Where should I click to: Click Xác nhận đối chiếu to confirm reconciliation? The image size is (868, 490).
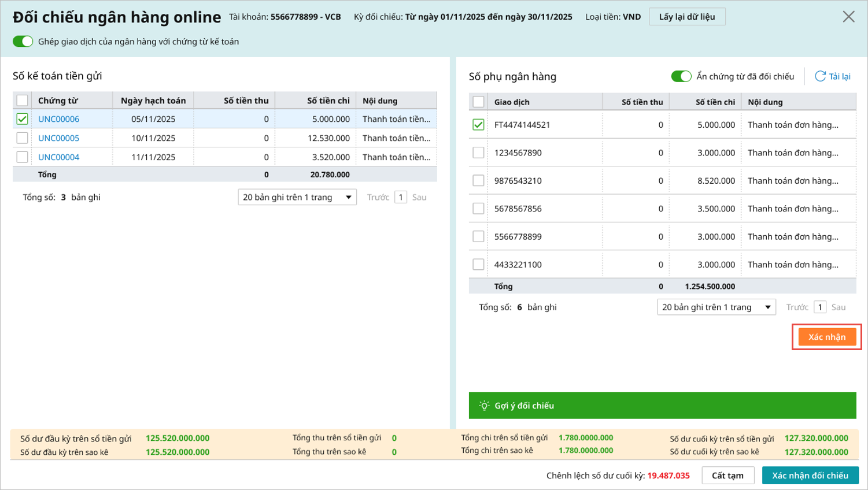[x=810, y=476]
